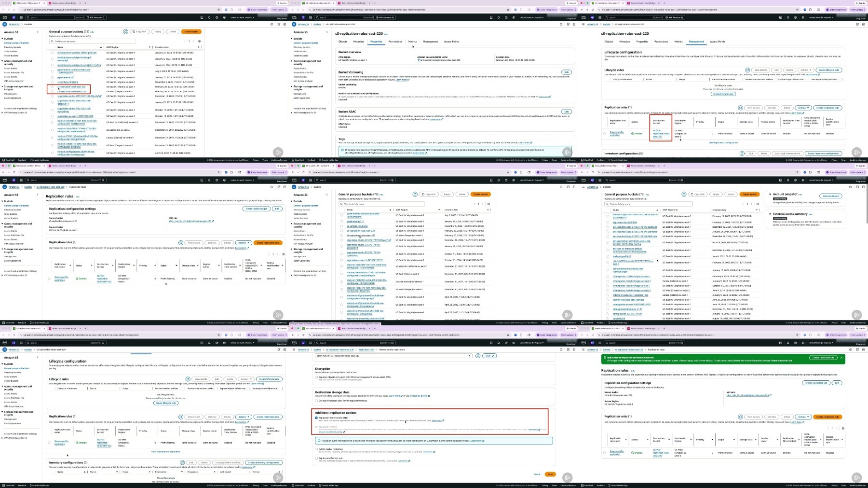868x488 pixels.
Task: Edit Bucket ABAC settings
Action: pos(567,112)
